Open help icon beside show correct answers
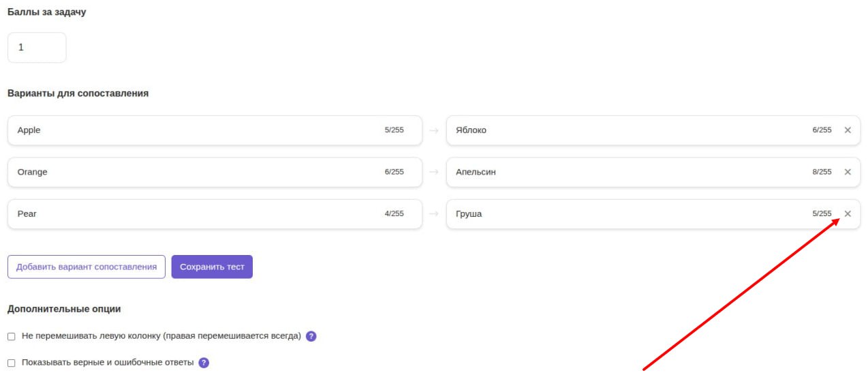The width and height of the screenshot is (868, 375). [204, 363]
